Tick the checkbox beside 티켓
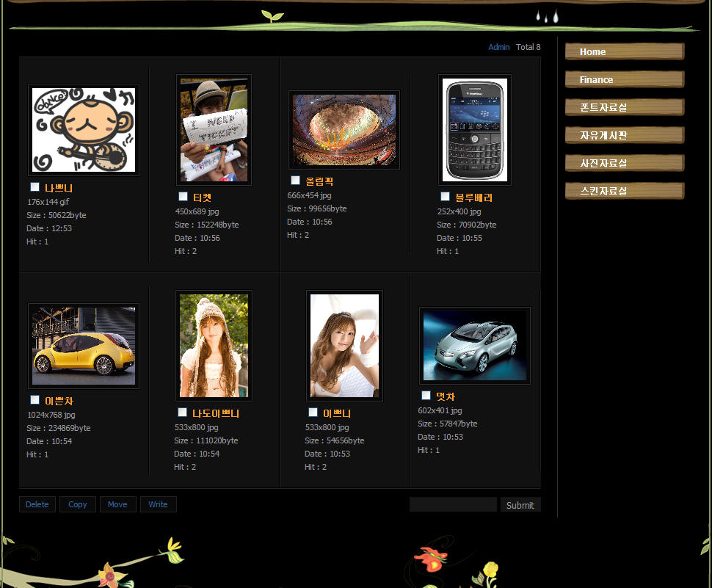 point(184,197)
